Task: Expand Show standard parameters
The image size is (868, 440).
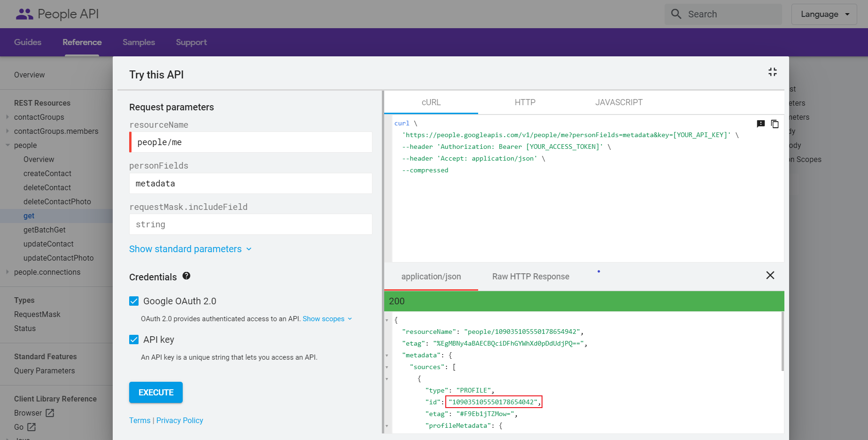Action: point(190,249)
